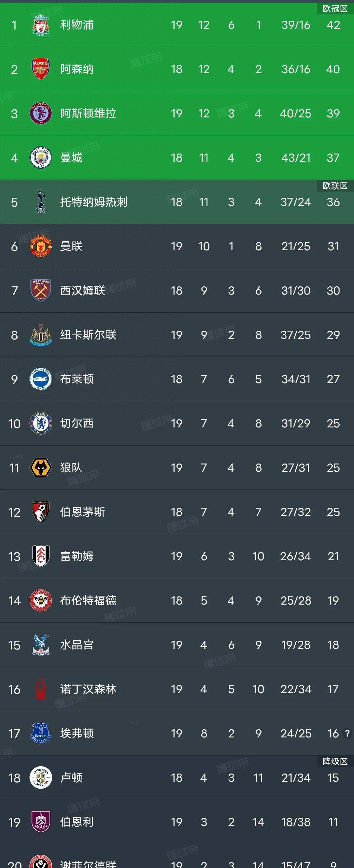Click the Manchester United crest
The height and width of the screenshot is (868, 354).
tap(41, 246)
